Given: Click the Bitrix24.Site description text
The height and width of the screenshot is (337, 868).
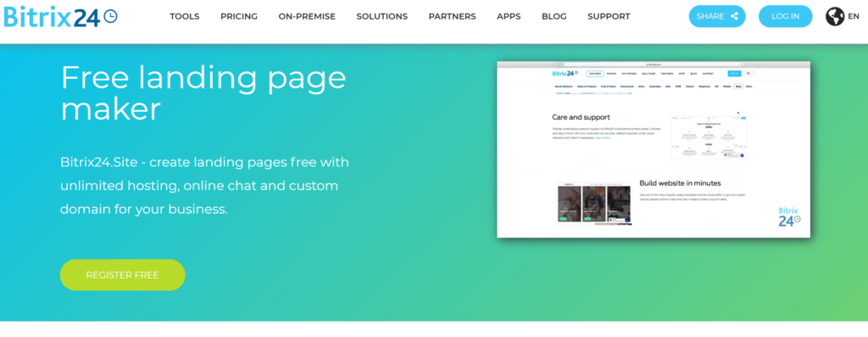Looking at the screenshot, I should (205, 186).
